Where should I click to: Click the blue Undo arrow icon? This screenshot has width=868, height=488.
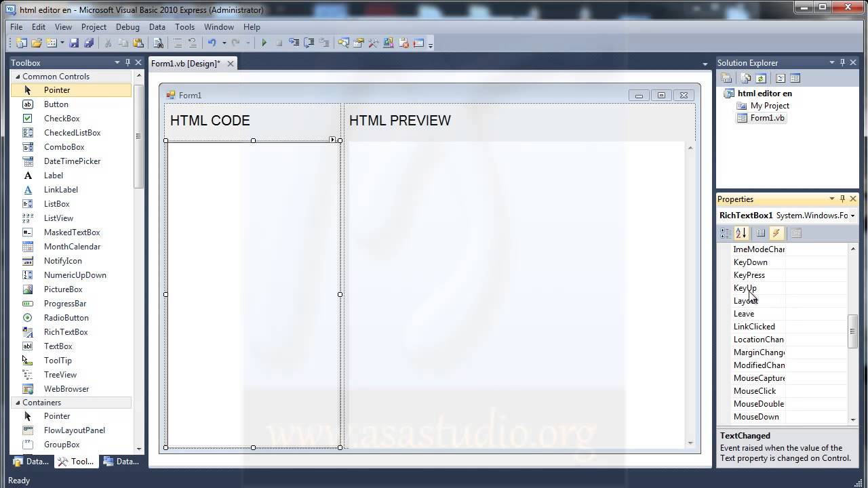(x=212, y=43)
